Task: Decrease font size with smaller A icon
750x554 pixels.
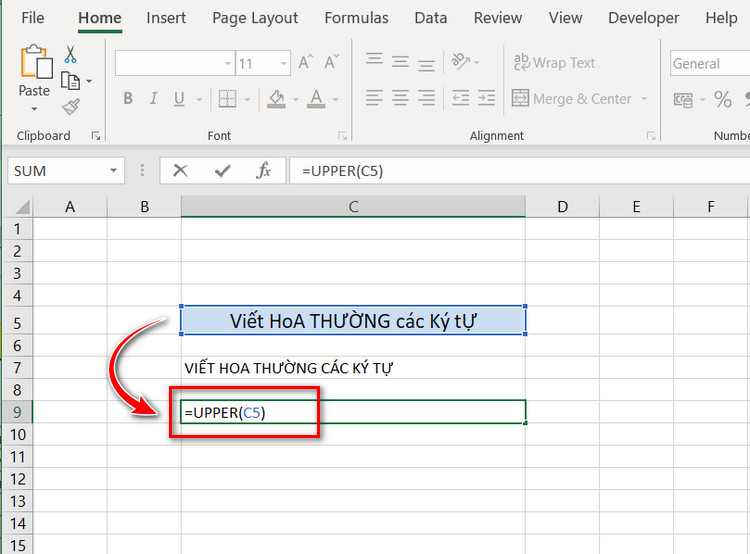Action: click(x=331, y=62)
